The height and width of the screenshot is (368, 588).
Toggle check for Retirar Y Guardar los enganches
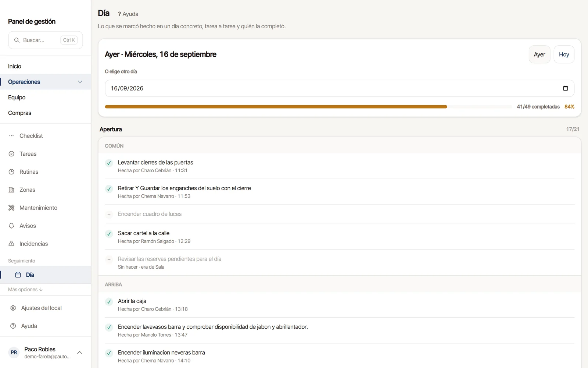tap(109, 189)
